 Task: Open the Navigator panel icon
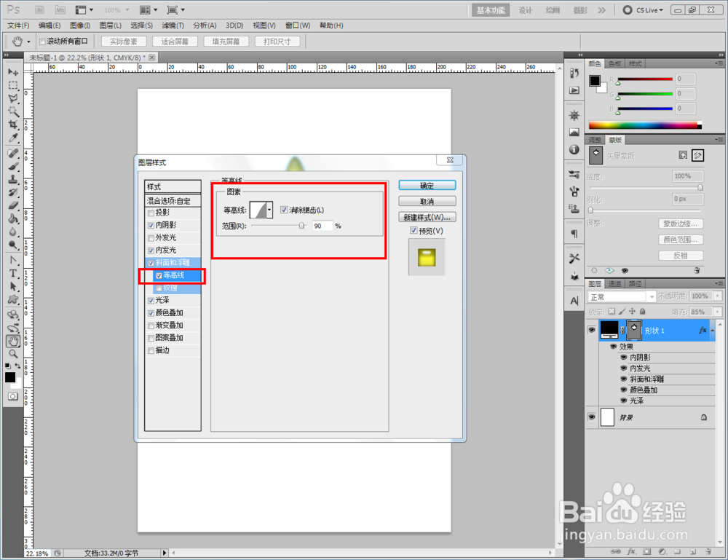point(574,115)
